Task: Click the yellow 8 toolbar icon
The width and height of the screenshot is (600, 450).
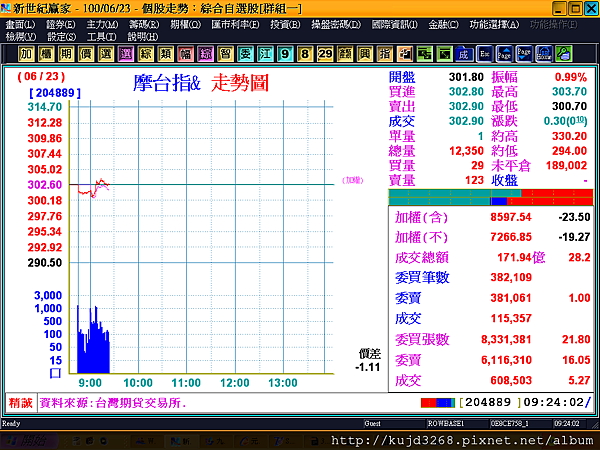Action: pyautogui.click(x=305, y=54)
